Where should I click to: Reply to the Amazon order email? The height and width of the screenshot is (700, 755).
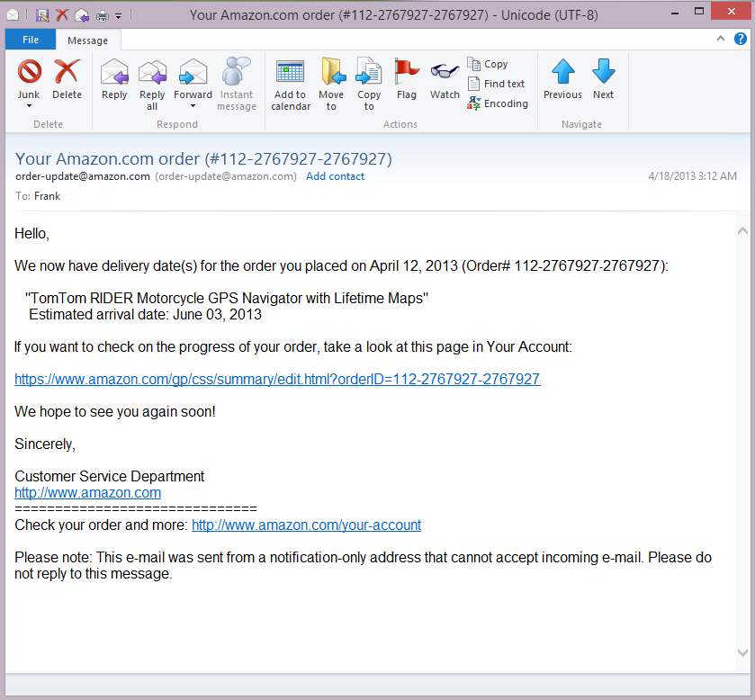[114, 79]
